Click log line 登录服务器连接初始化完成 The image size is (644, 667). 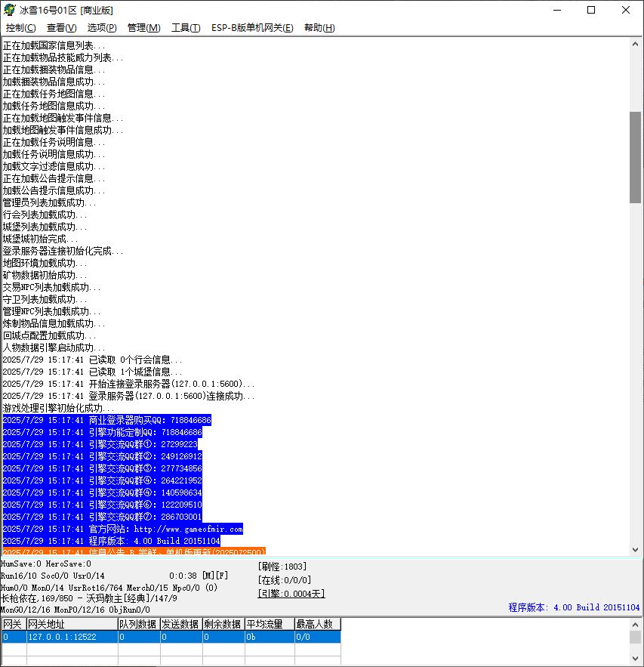coord(63,251)
